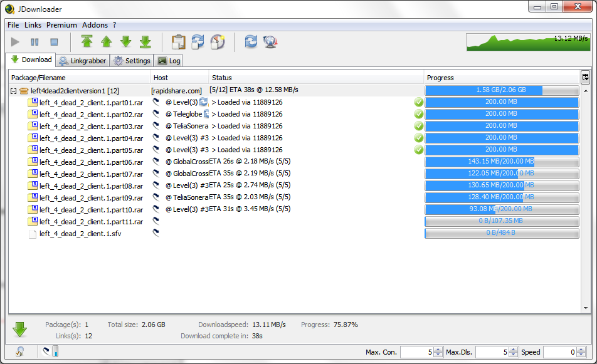597x364 pixels.
Task: Select file left_4_dead_2_client.1.part02.rar
Action: point(92,115)
